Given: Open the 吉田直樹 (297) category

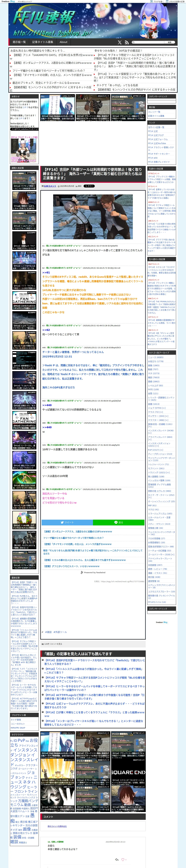Looking at the screenshot, I should point(155,565).
